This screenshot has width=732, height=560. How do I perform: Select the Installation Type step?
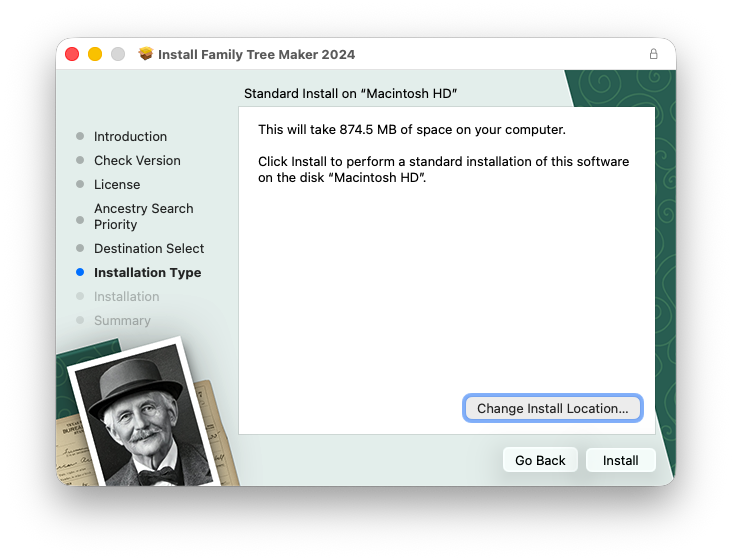148,273
